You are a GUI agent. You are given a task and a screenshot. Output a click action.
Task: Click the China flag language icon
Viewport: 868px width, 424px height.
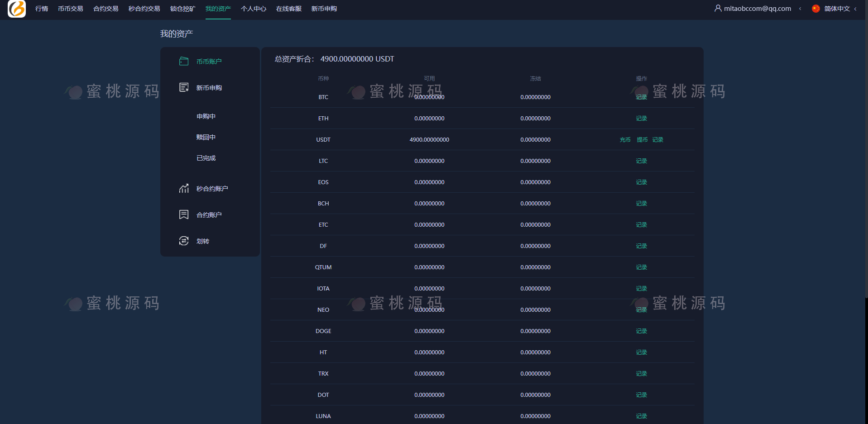pyautogui.click(x=815, y=9)
